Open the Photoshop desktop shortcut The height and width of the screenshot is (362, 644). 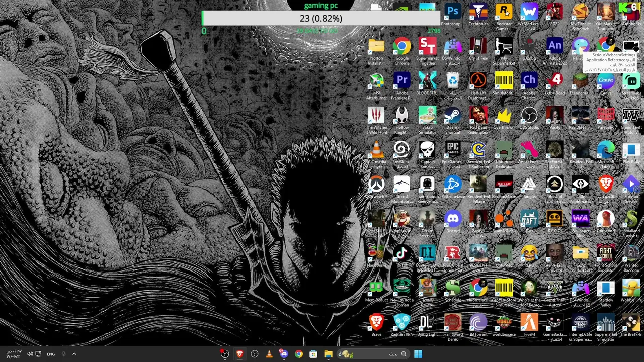[453, 16]
